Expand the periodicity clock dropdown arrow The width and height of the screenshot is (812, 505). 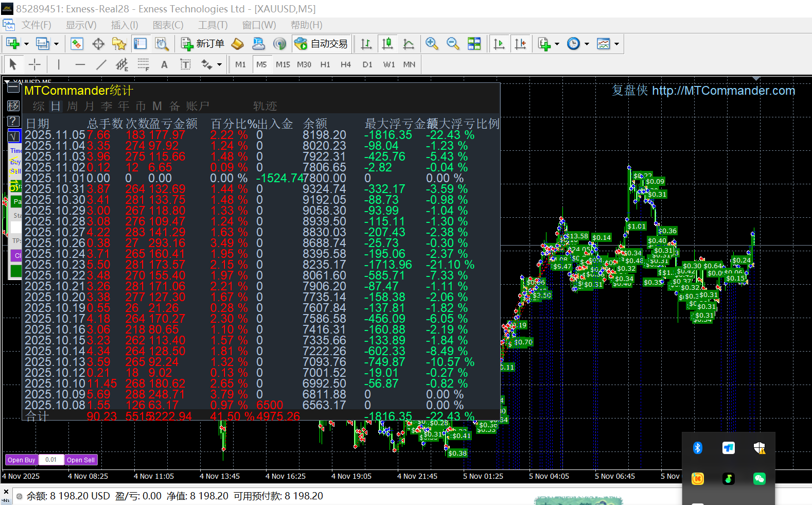pyautogui.click(x=587, y=44)
